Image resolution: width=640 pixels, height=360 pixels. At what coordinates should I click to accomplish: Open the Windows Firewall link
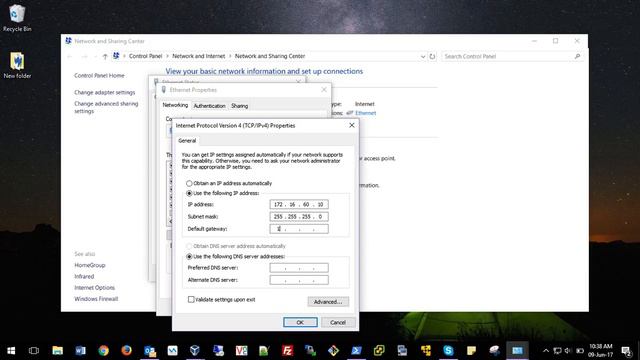coord(96,299)
